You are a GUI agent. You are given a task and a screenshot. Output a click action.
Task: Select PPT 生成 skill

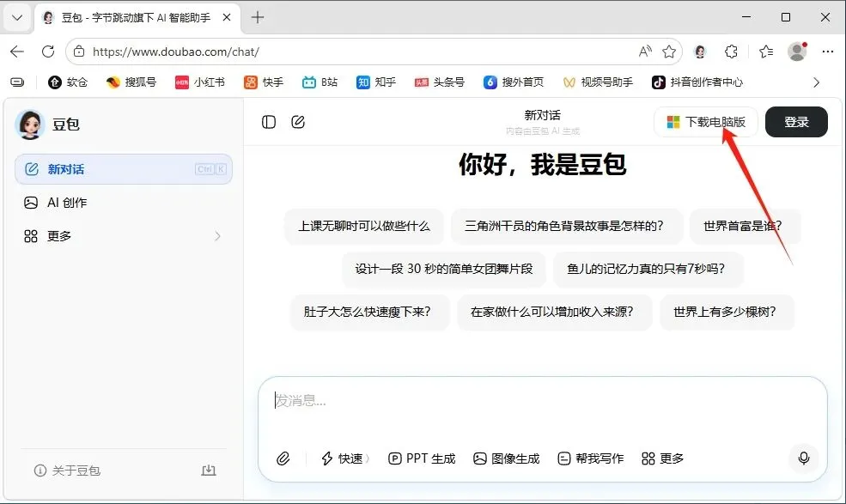click(x=422, y=458)
